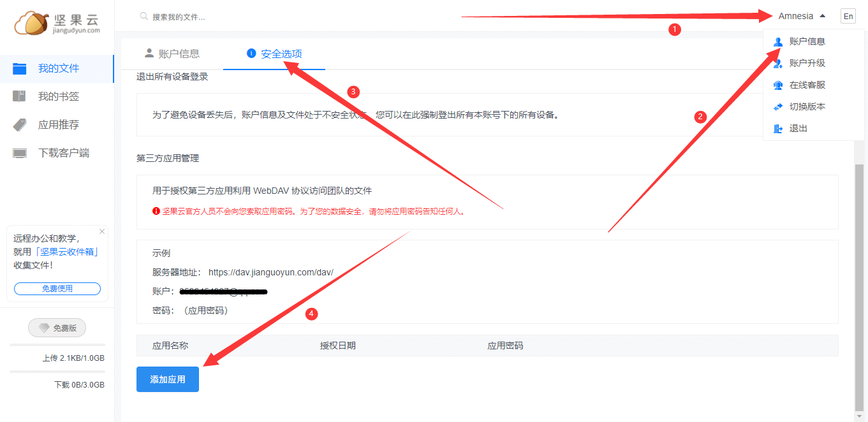Click the 坚果云 jianguoyun.com logo
The image size is (868, 422).
(56, 22)
